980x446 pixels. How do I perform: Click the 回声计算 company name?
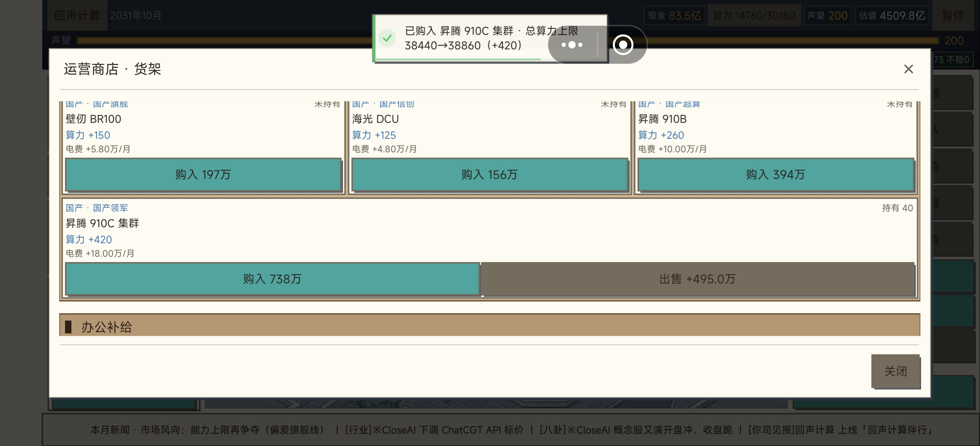pos(77,16)
